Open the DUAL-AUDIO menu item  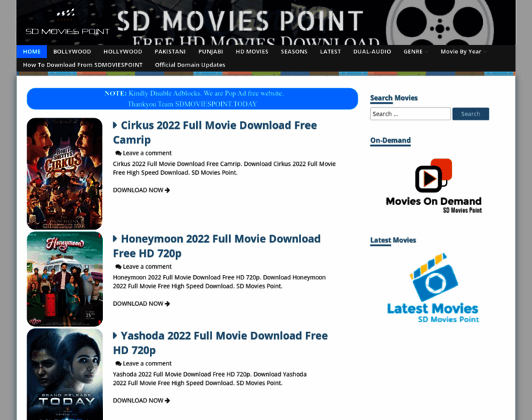(x=372, y=52)
